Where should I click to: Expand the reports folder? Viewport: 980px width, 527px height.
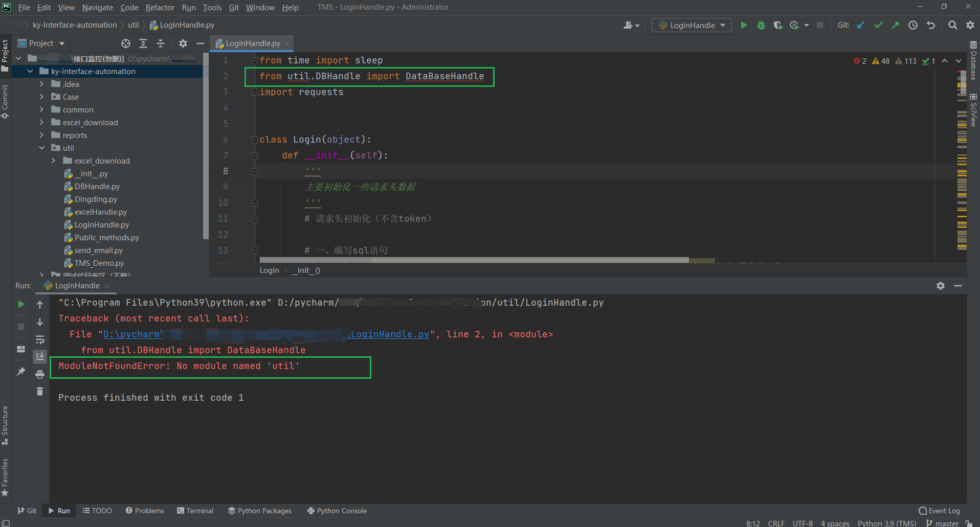click(x=42, y=135)
